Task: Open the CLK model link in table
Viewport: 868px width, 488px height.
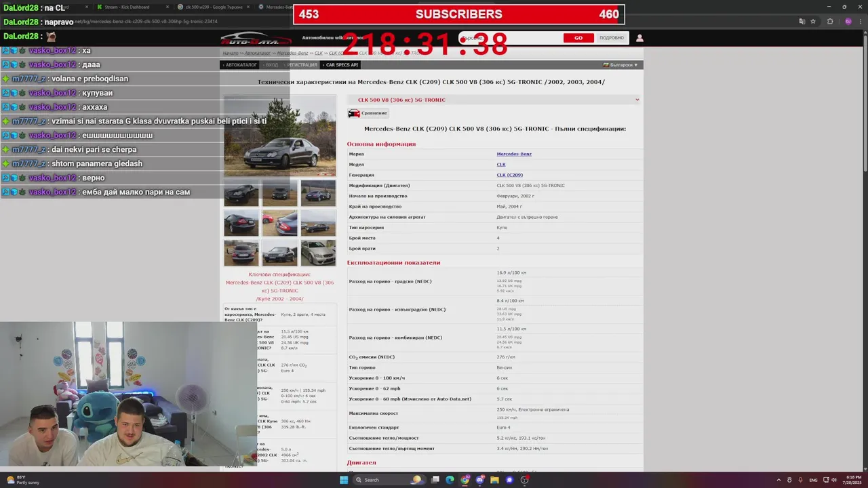Action: [501, 165]
